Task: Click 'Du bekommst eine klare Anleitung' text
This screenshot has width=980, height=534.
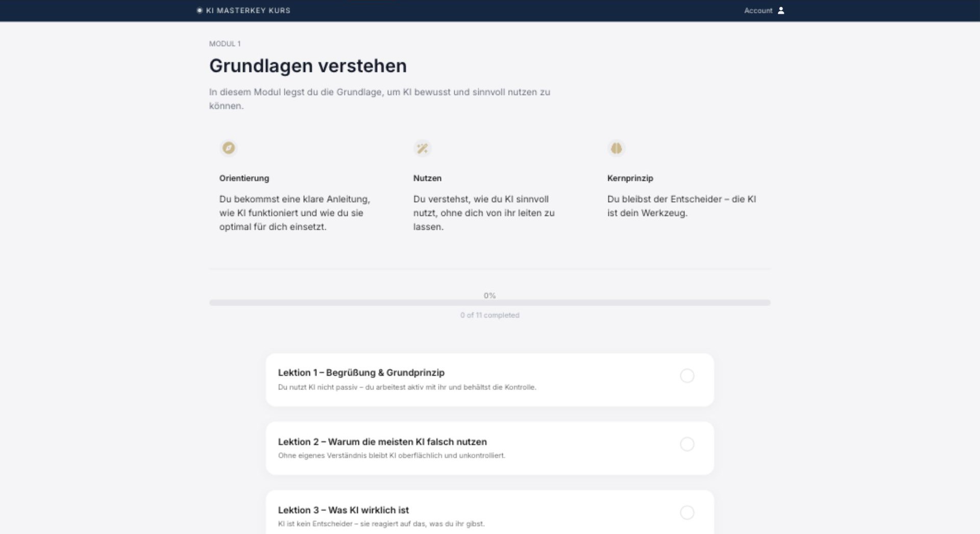Action: pyautogui.click(x=295, y=213)
